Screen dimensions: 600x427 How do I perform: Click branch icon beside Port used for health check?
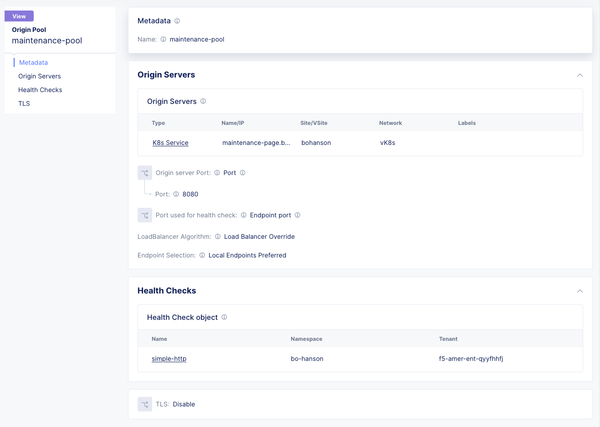tap(144, 215)
